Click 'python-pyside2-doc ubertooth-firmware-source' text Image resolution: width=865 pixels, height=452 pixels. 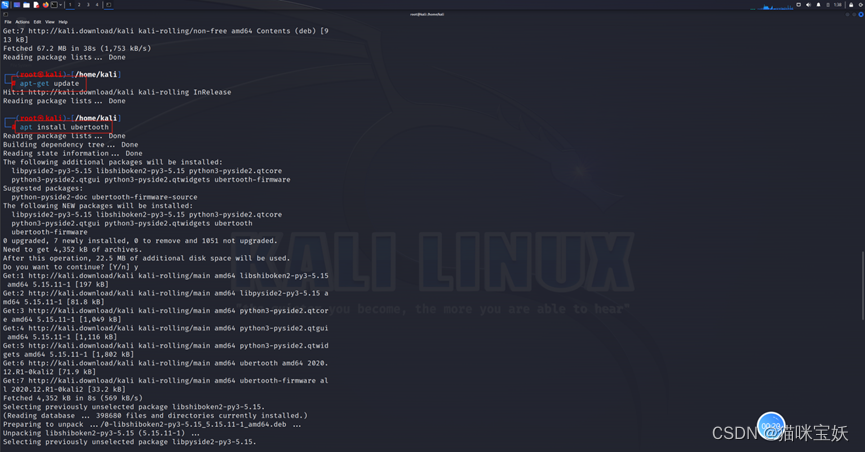pos(104,197)
